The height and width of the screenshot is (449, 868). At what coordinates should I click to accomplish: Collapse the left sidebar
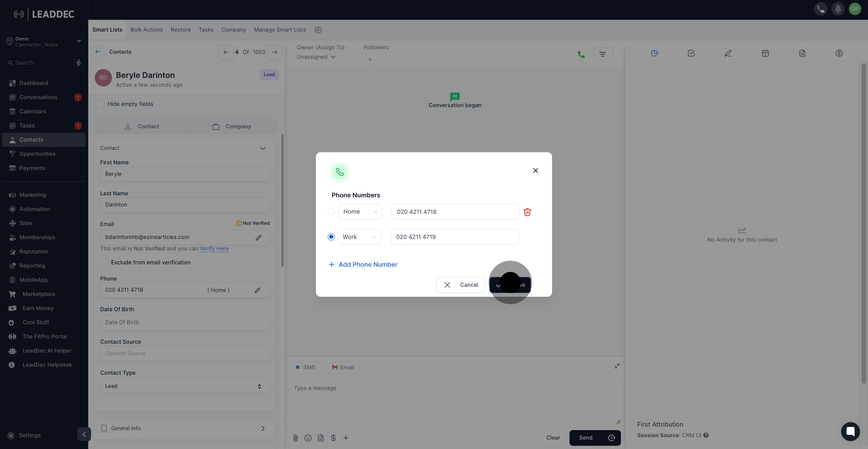point(84,434)
